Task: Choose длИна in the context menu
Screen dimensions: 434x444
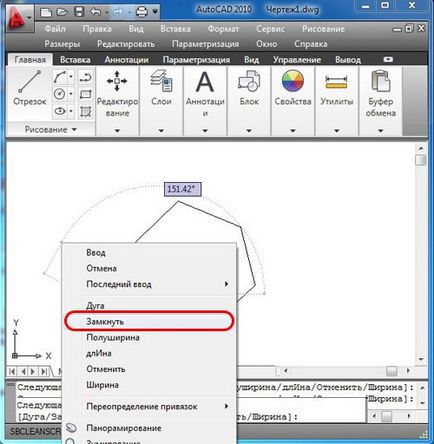Action: pyautogui.click(x=149, y=353)
